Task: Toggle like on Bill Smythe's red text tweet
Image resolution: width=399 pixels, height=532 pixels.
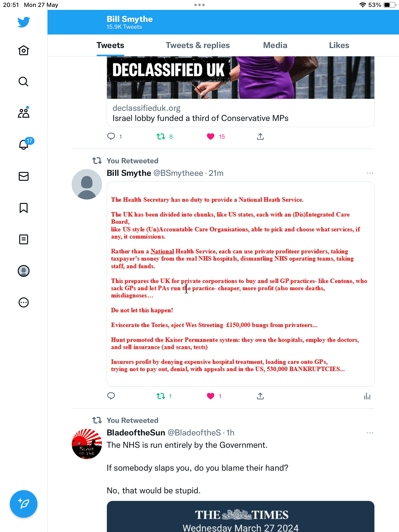Action: pos(211,396)
